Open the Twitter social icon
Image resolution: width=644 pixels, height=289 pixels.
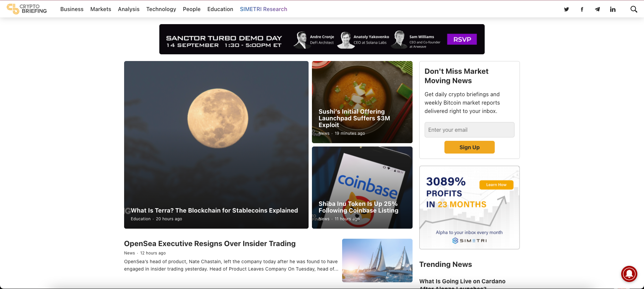(x=567, y=9)
